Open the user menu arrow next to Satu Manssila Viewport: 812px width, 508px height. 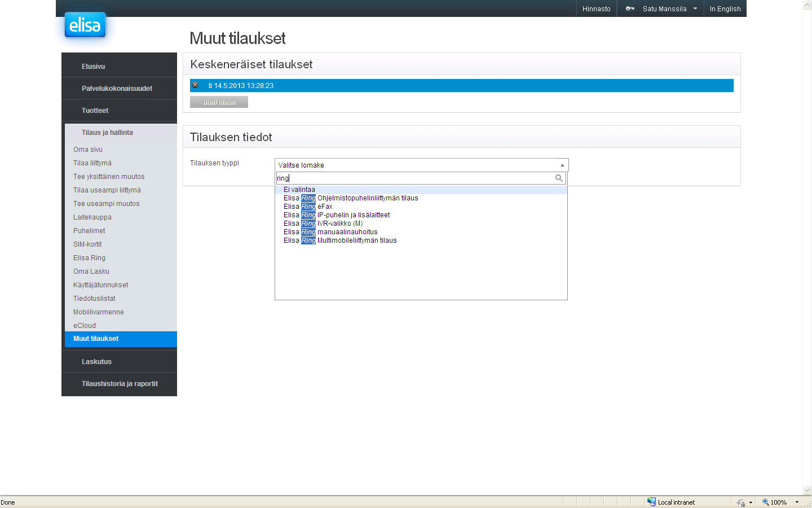pos(695,8)
